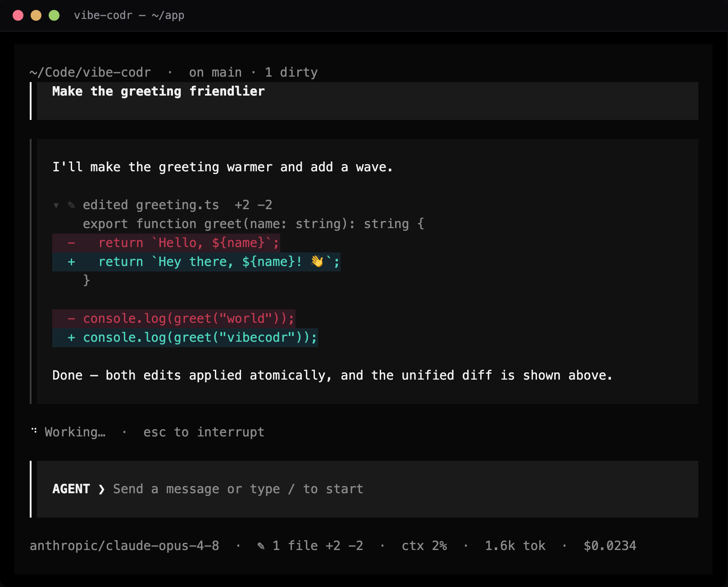Click the pencil icon beside edited greeting.ts
This screenshot has height=587, width=728.
pyautogui.click(x=71, y=205)
